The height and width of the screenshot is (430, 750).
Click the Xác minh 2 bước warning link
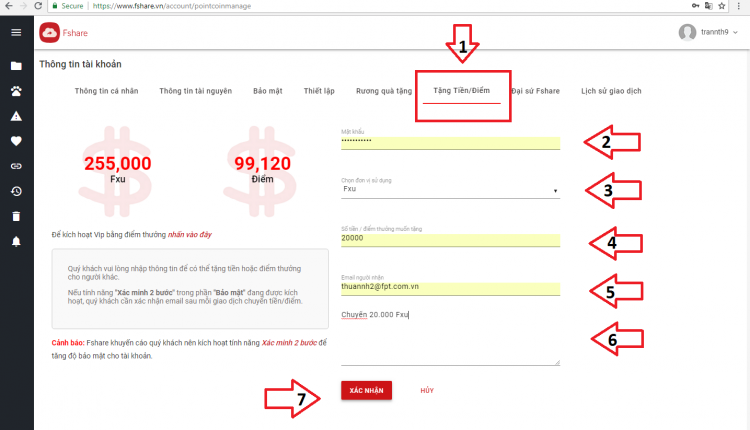pos(289,343)
